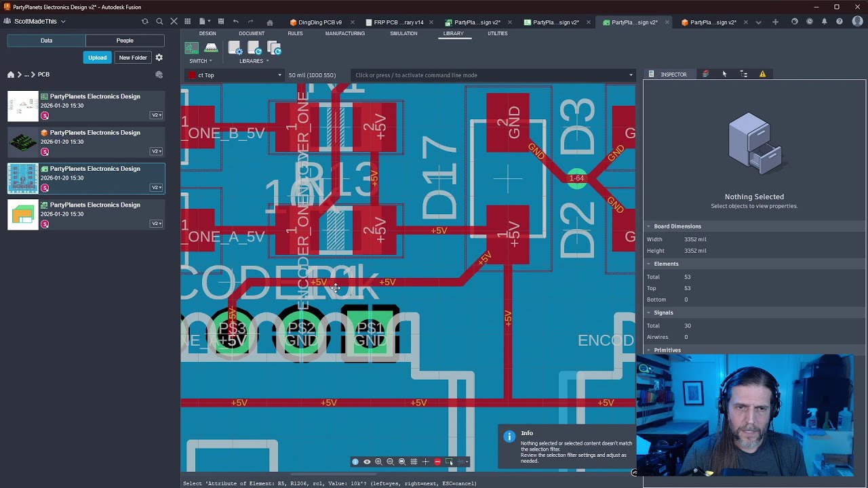The height and width of the screenshot is (488, 868).
Task: Click the update all libraries icon
Action: [274, 48]
